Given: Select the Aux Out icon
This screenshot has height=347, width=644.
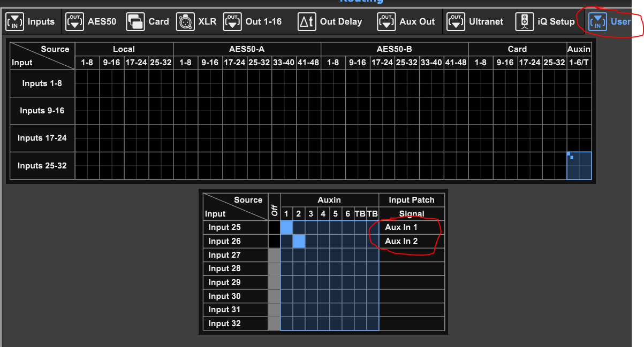Looking at the screenshot, I should [387, 22].
